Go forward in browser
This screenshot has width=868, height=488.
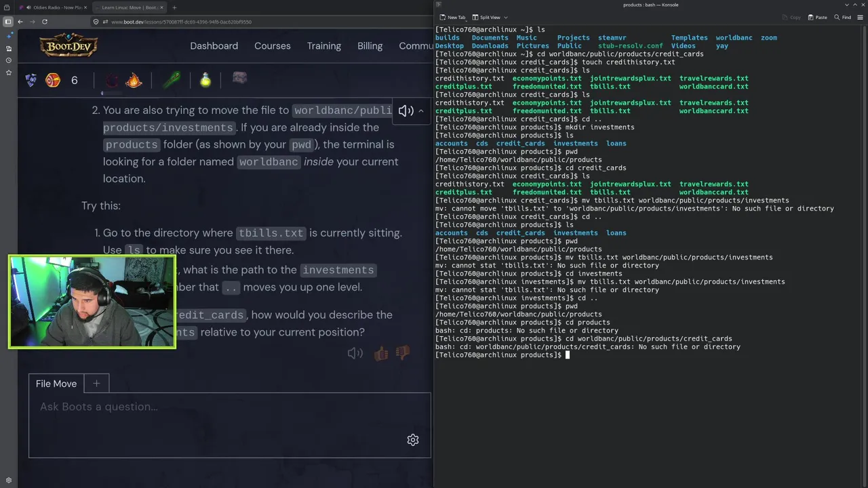point(32,22)
